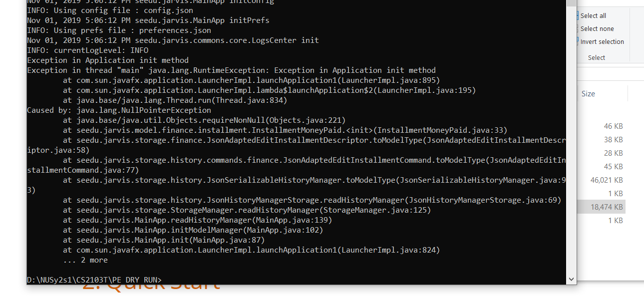The width and height of the screenshot is (644, 296).
Task: Click 'INFO: currentLogLevel: INFO' console line
Action: coord(88,50)
